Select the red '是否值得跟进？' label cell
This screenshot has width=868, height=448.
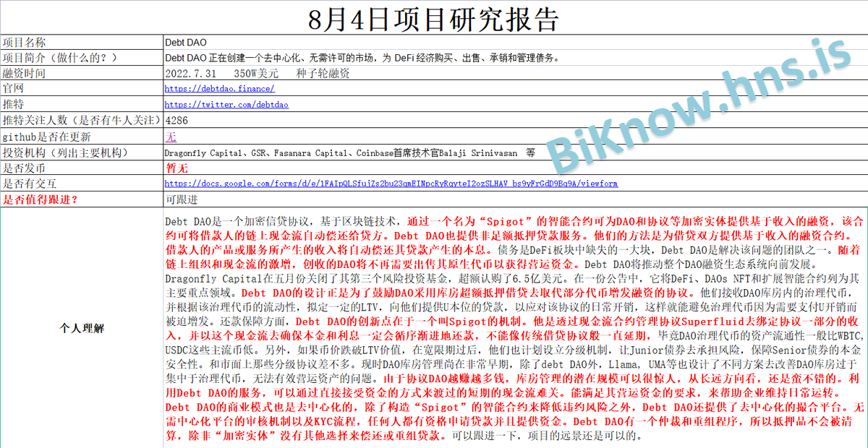(82, 199)
